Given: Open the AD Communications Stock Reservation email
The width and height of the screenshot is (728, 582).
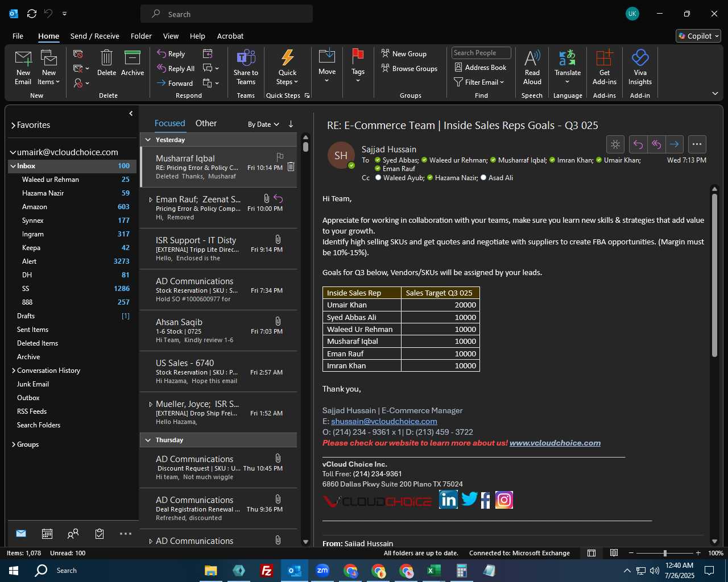Looking at the screenshot, I should (x=219, y=289).
